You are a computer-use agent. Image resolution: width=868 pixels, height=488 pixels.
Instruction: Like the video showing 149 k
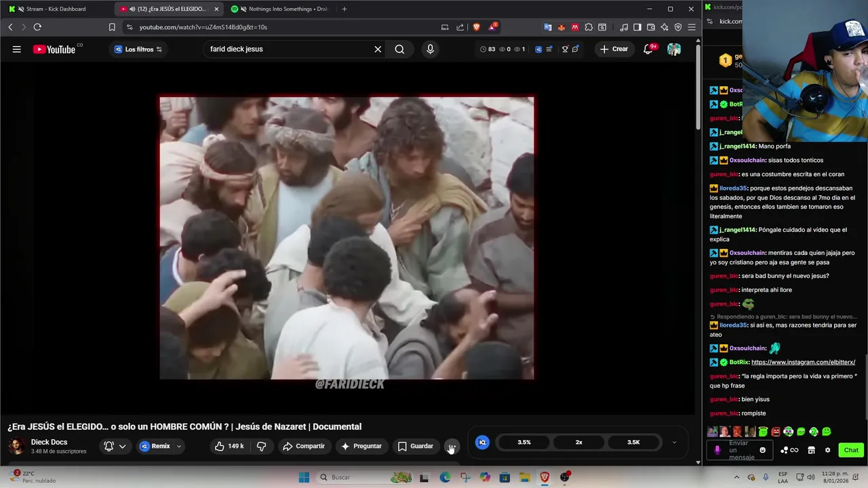[x=229, y=446]
